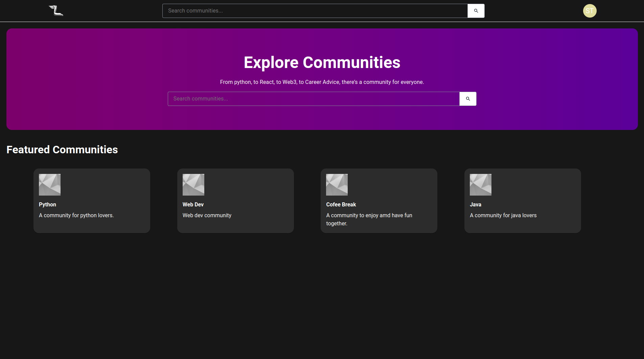Click the Featured Communities heading

pyautogui.click(x=62, y=150)
